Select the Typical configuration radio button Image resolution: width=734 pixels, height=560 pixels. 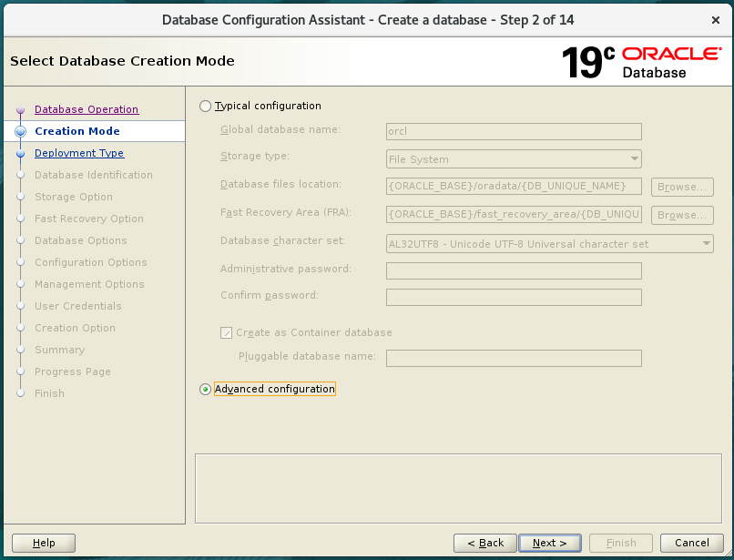point(205,107)
